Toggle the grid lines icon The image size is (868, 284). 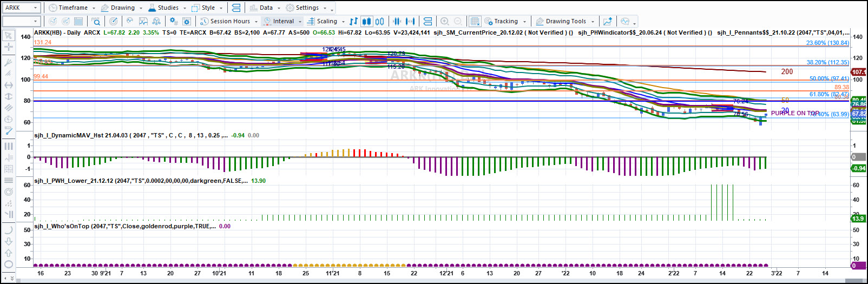point(475,21)
